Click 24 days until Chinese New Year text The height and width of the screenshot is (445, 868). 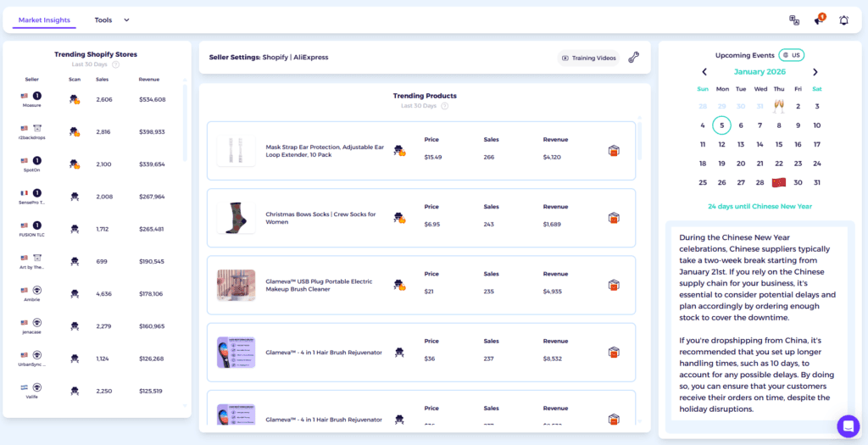click(x=759, y=207)
